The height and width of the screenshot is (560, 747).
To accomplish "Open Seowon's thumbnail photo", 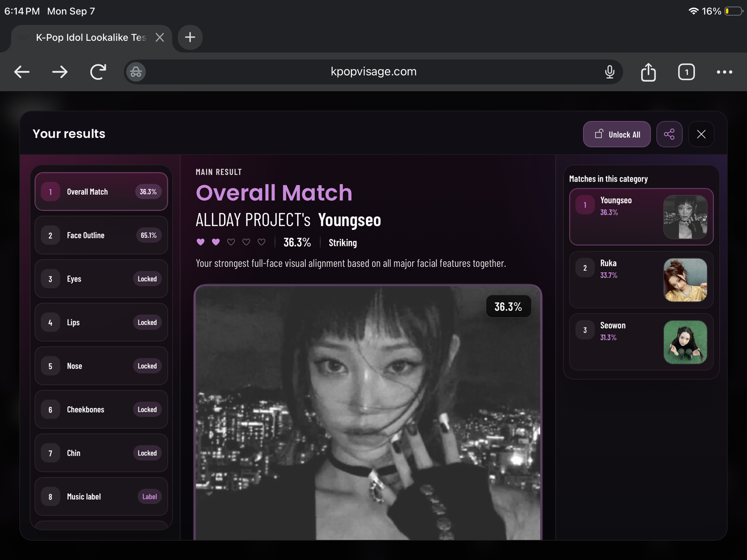I will click(x=685, y=342).
